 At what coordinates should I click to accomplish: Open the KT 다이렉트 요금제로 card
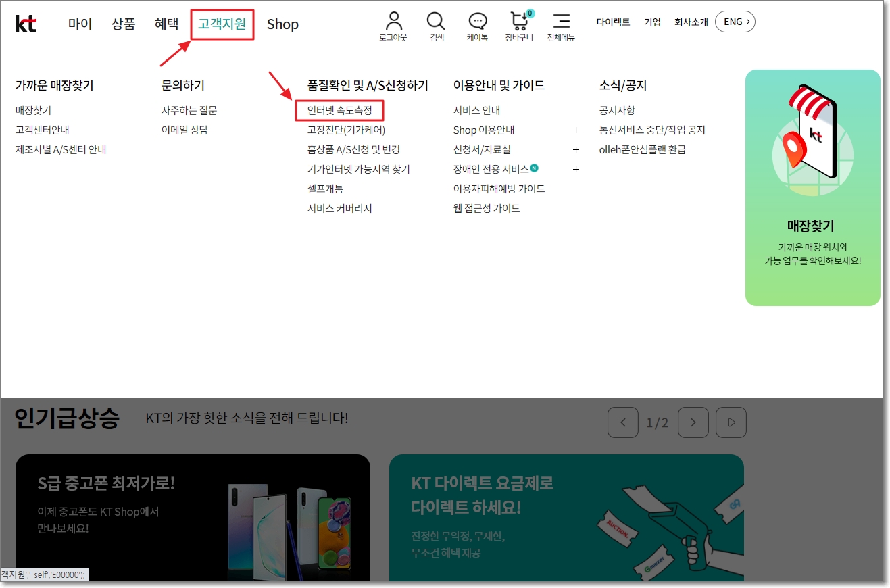(566, 518)
